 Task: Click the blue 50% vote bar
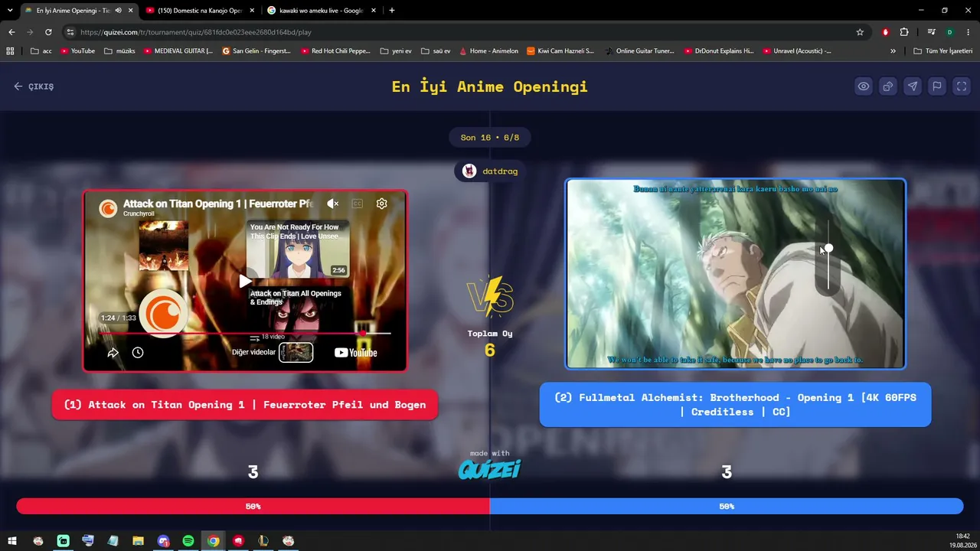click(x=727, y=507)
